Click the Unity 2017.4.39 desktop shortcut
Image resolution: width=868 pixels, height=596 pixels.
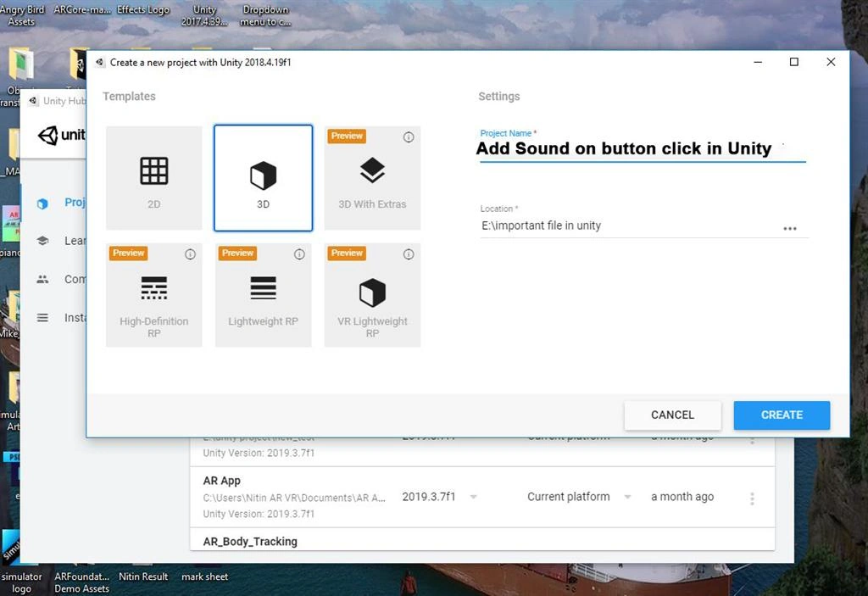[204, 15]
